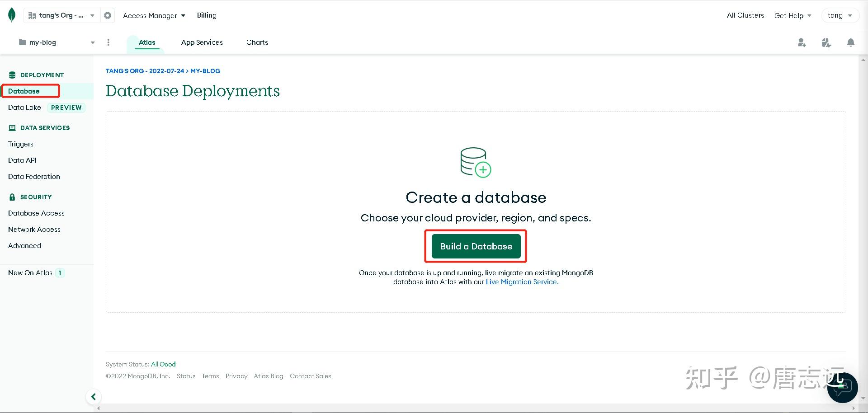Switch to the App Services tab
The image size is (868, 413).
pos(202,42)
